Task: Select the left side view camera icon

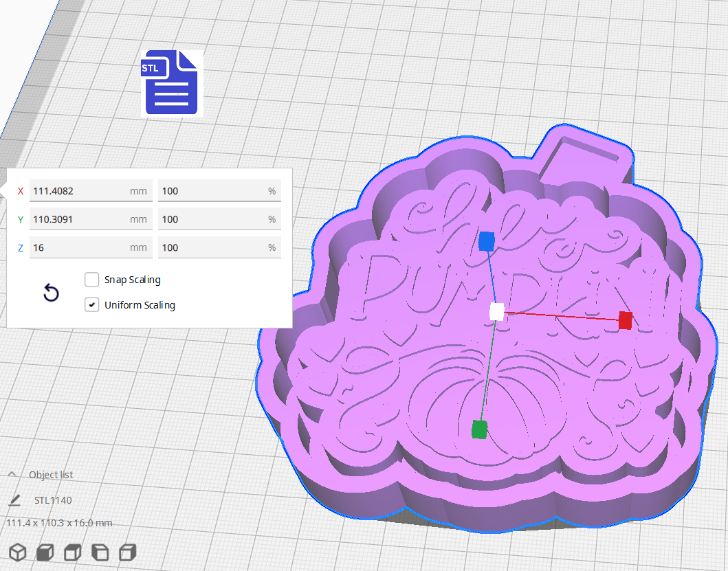Action: click(x=100, y=552)
